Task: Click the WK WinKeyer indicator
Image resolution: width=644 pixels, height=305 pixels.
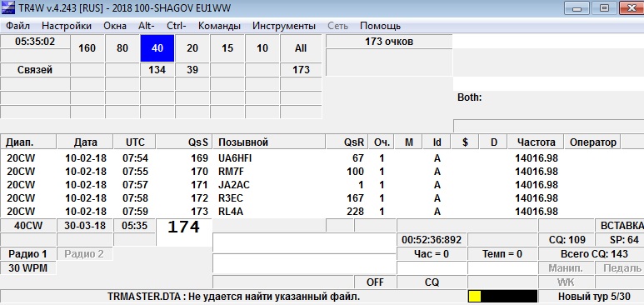Action: (x=567, y=282)
